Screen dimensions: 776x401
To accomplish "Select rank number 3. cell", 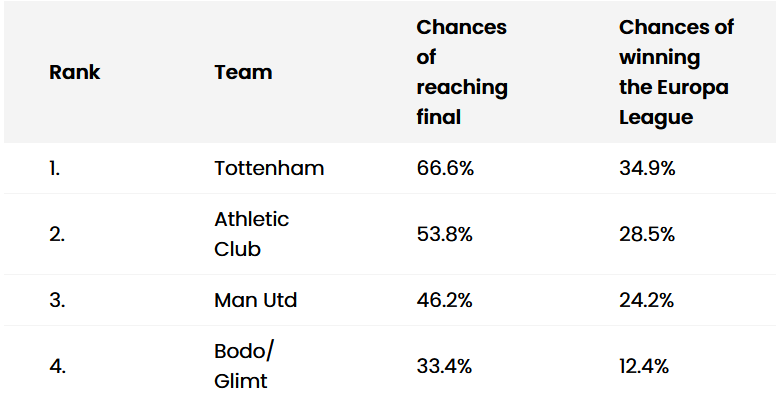I will point(57,301).
